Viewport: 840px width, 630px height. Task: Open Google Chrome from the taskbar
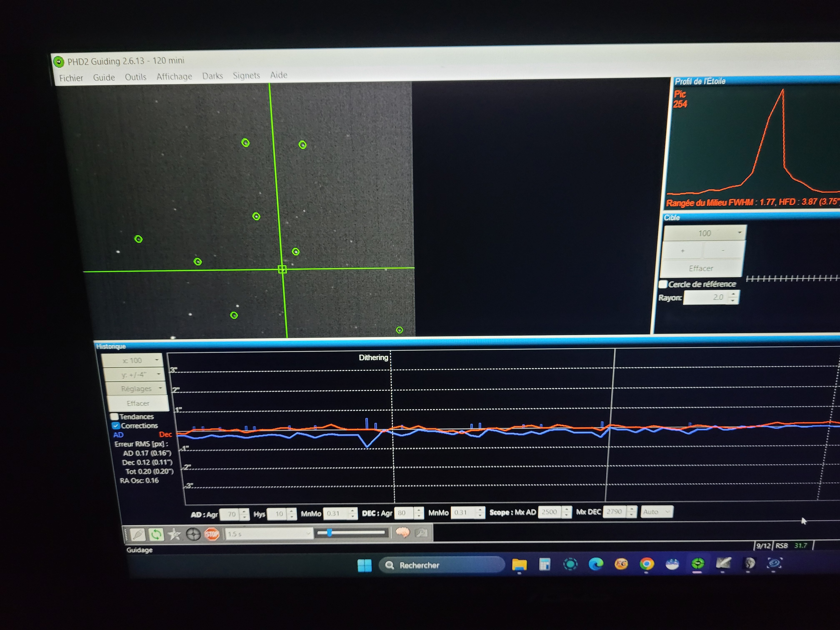click(646, 564)
